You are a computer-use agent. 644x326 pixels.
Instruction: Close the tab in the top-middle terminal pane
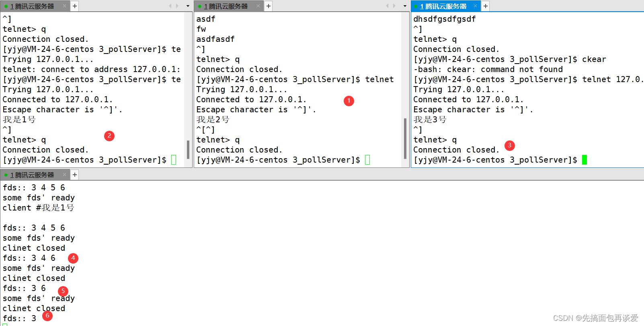coord(258,6)
